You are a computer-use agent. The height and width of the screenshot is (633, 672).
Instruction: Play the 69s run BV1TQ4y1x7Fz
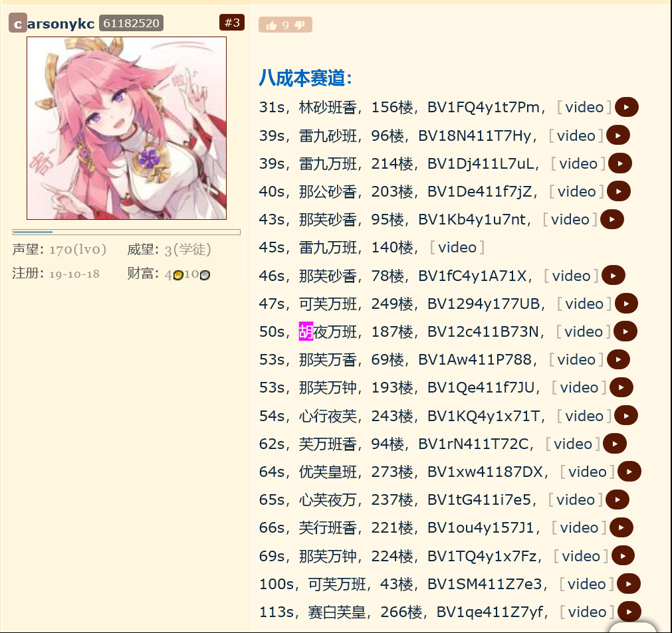point(623,556)
